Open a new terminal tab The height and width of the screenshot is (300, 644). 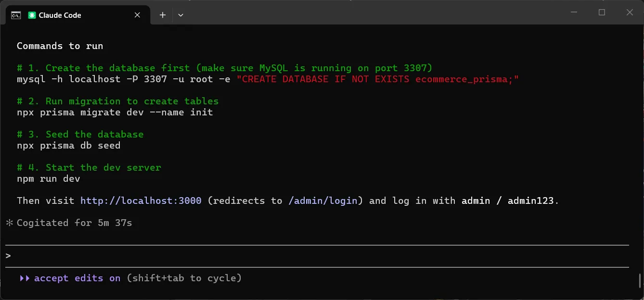click(x=163, y=15)
